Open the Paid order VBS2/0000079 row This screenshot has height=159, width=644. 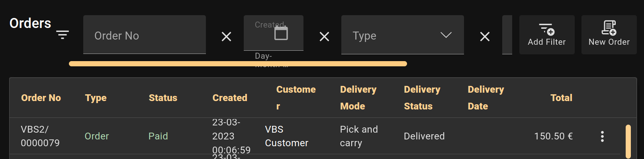pos(315,136)
